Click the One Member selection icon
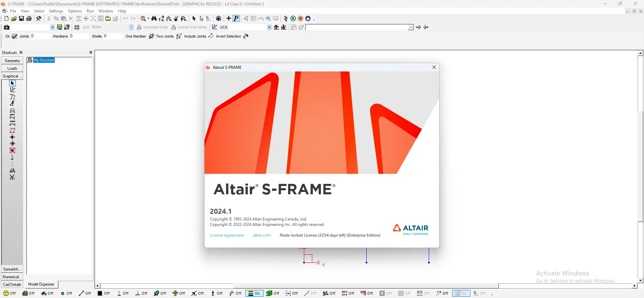Image resolution: width=644 pixels, height=298 pixels. pyautogui.click(x=151, y=36)
